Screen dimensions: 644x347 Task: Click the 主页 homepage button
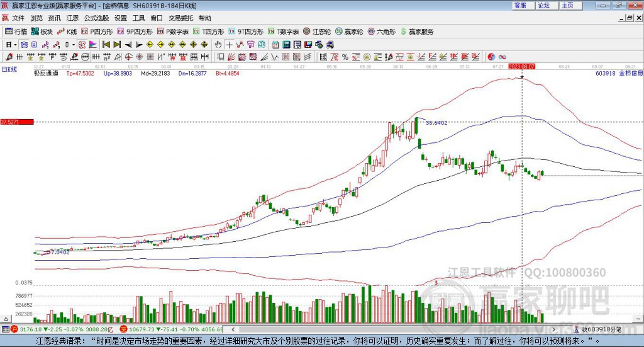tap(571, 5)
